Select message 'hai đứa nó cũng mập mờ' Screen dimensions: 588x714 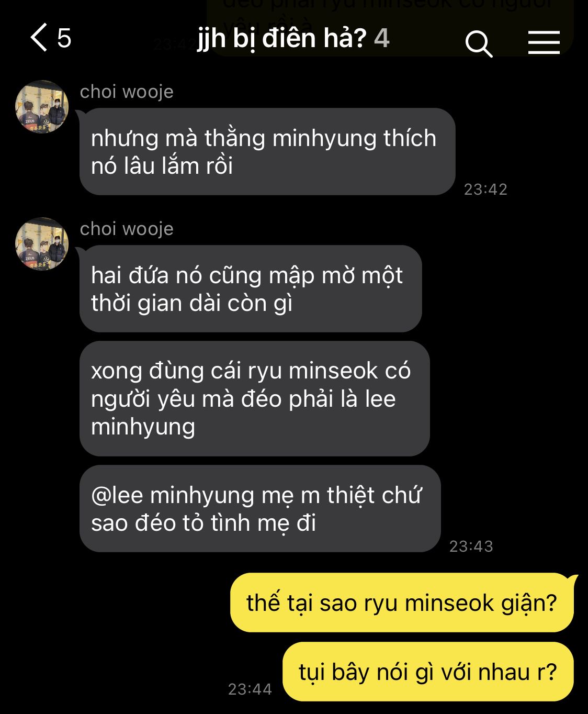click(x=251, y=289)
